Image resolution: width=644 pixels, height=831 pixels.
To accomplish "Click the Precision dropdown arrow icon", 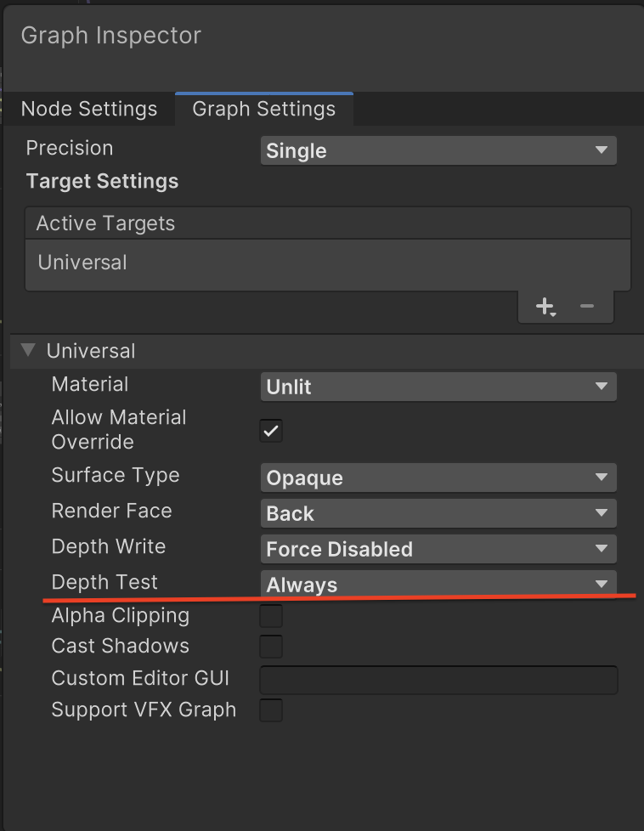I will pyautogui.click(x=605, y=150).
